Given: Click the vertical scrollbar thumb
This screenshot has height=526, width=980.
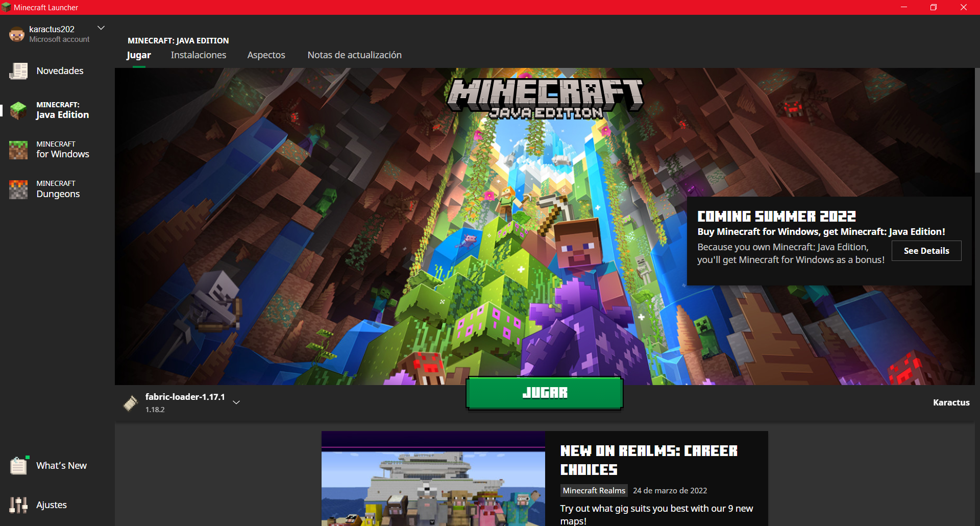Looking at the screenshot, I should [977, 121].
